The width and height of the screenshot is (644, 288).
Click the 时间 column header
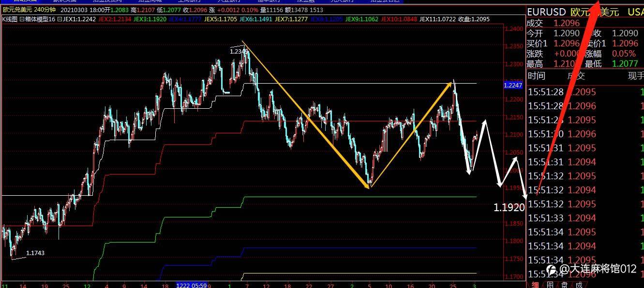tap(537, 76)
